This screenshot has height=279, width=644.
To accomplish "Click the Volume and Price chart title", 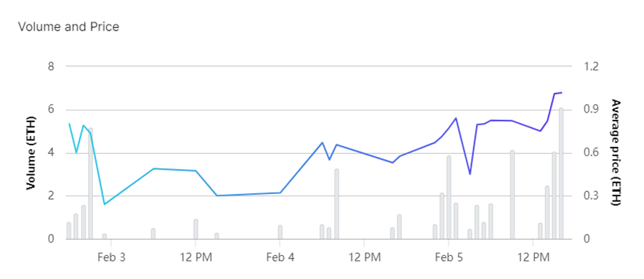I will click(x=68, y=27).
